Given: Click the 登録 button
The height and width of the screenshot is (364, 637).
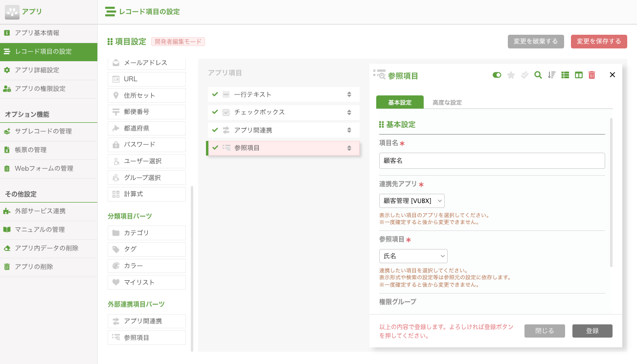Looking at the screenshot, I should pyautogui.click(x=592, y=331).
